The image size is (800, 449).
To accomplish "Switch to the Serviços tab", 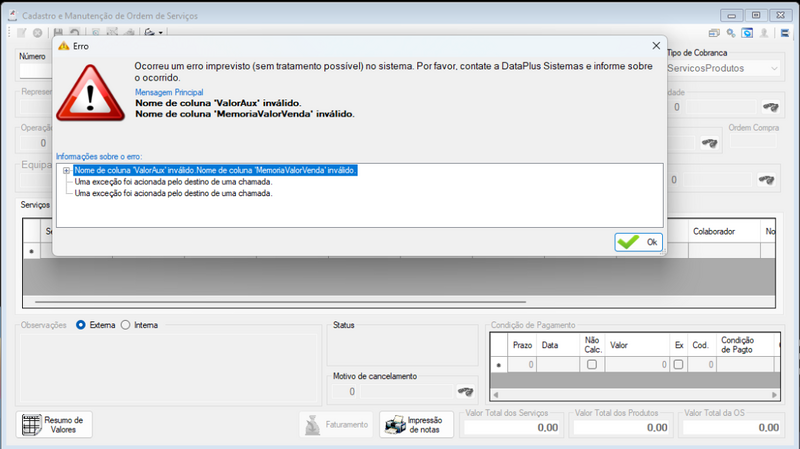I will (35, 205).
